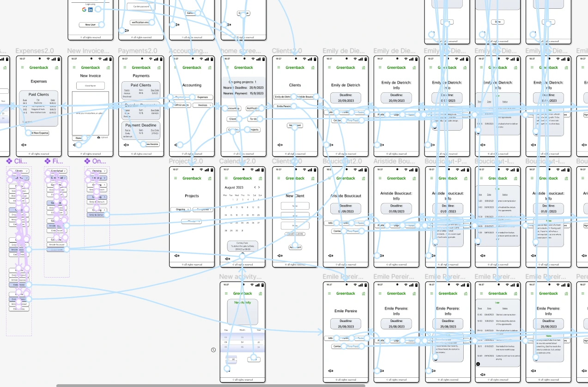Click home icon in Boucicaut2.0 frame
The image size is (588, 387).
click(364, 178)
